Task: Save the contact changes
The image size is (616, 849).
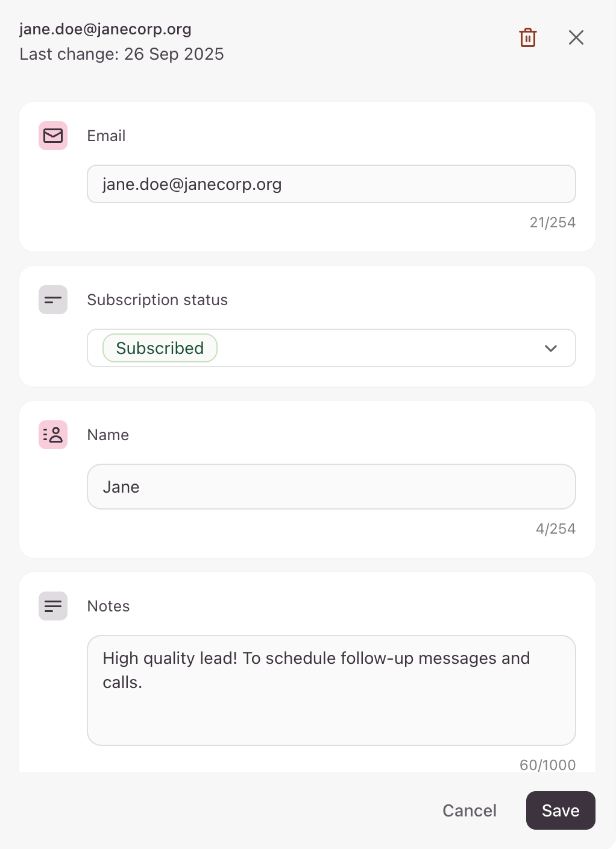Action: click(561, 810)
